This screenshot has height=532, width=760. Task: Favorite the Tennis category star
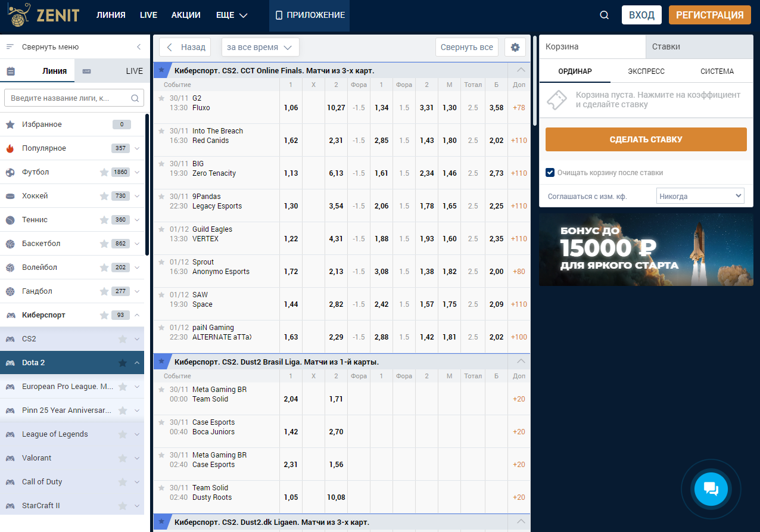click(104, 220)
